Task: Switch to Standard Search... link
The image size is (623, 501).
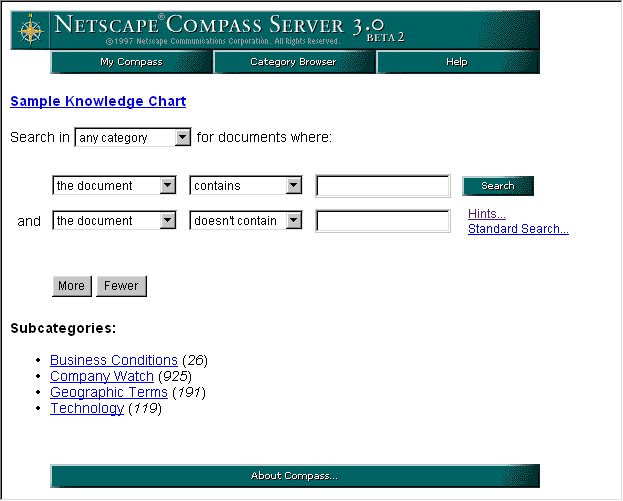Action: pos(518,229)
